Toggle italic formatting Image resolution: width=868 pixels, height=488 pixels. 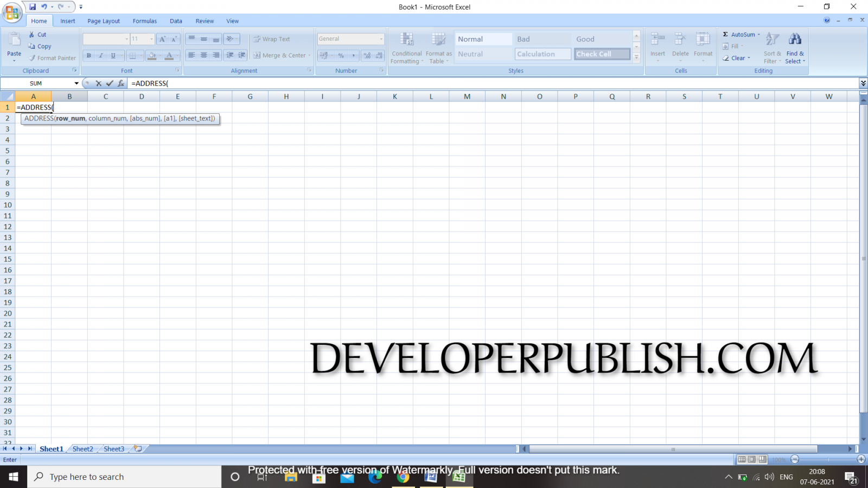point(100,55)
